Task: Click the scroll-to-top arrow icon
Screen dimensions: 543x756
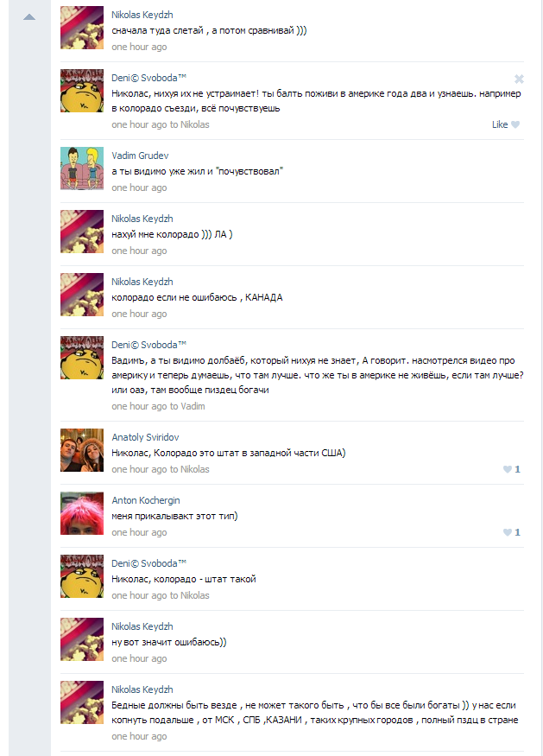Action: [29, 17]
